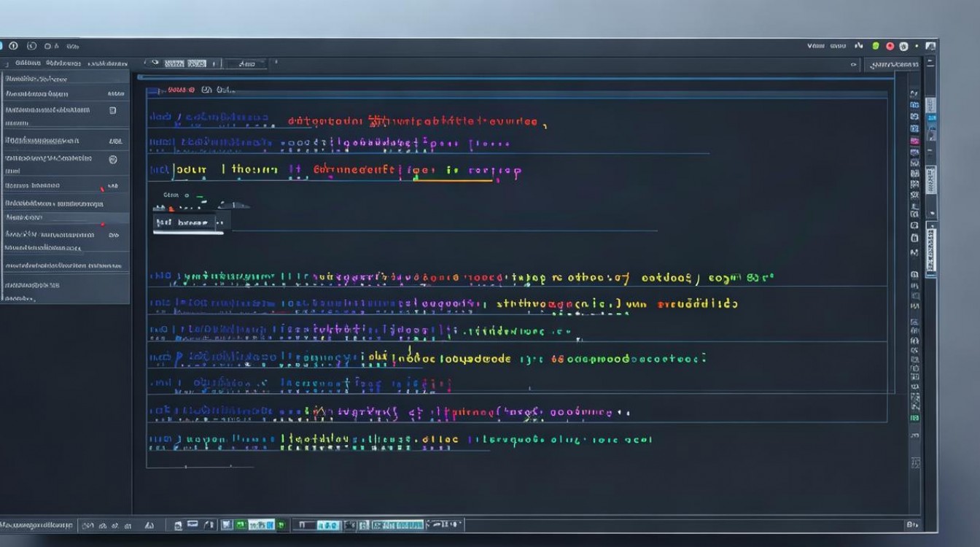Click the cyan progress segment in status bar

pos(397,525)
